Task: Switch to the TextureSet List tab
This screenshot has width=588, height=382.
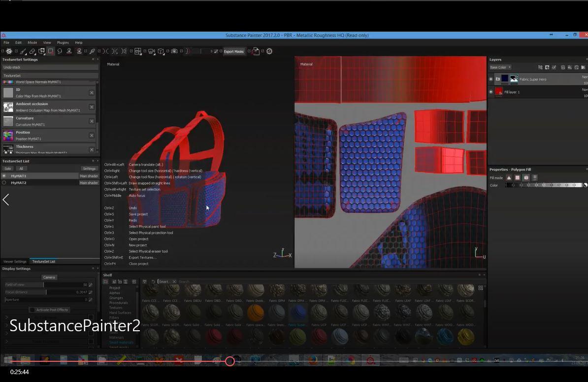Action: point(43,262)
